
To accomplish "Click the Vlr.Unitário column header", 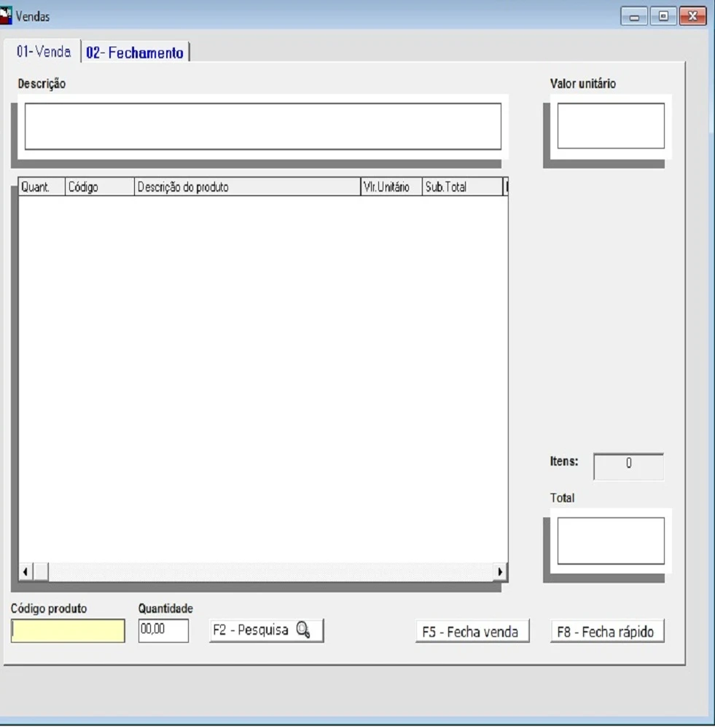I will tap(391, 187).
